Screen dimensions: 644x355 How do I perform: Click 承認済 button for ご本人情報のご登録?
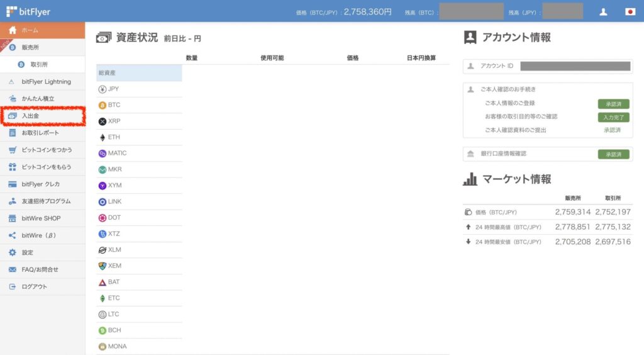tap(613, 104)
